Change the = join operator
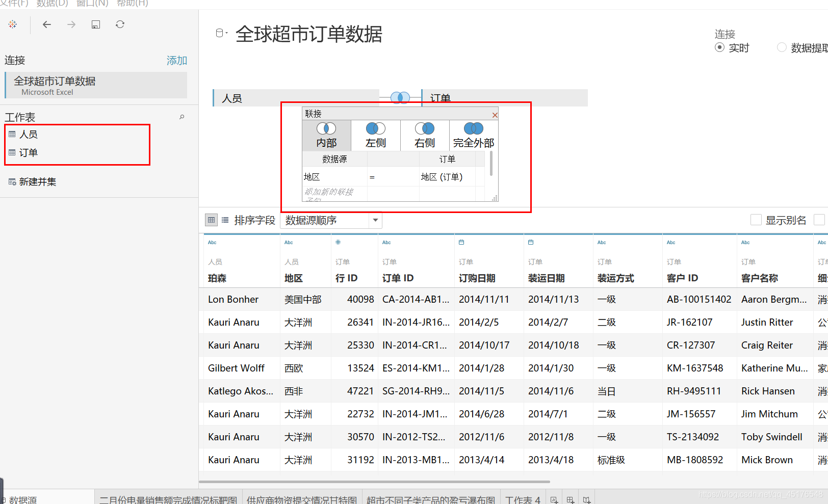828x504 pixels. click(x=393, y=177)
